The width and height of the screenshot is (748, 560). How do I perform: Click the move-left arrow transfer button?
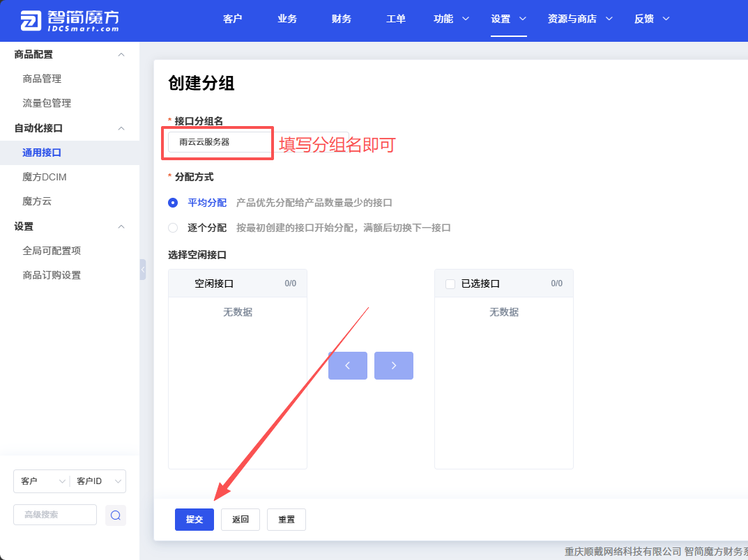point(348,366)
